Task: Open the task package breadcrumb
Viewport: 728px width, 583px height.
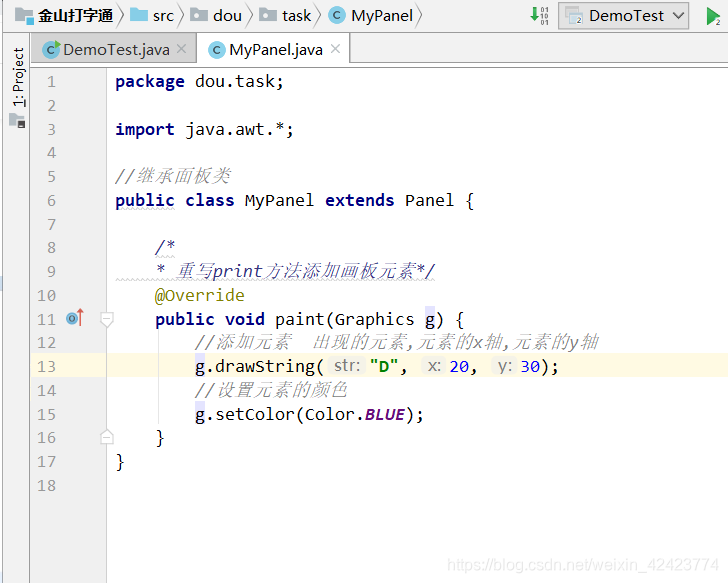Action: pos(285,16)
